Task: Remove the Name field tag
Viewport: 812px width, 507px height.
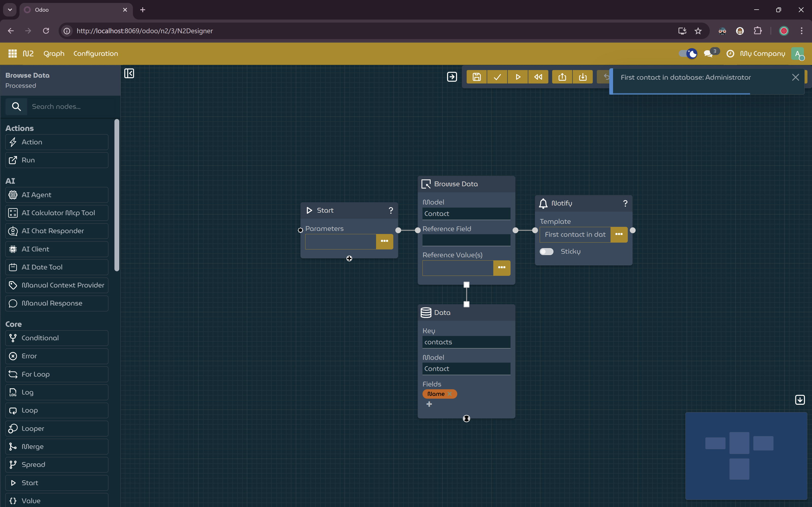Action: click(450, 394)
